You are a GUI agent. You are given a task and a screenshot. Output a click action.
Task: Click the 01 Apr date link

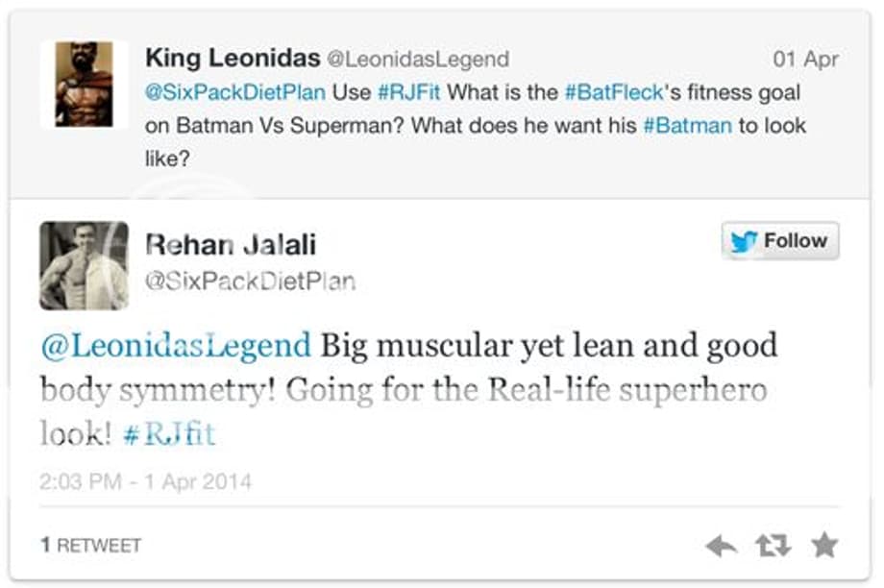click(x=805, y=60)
